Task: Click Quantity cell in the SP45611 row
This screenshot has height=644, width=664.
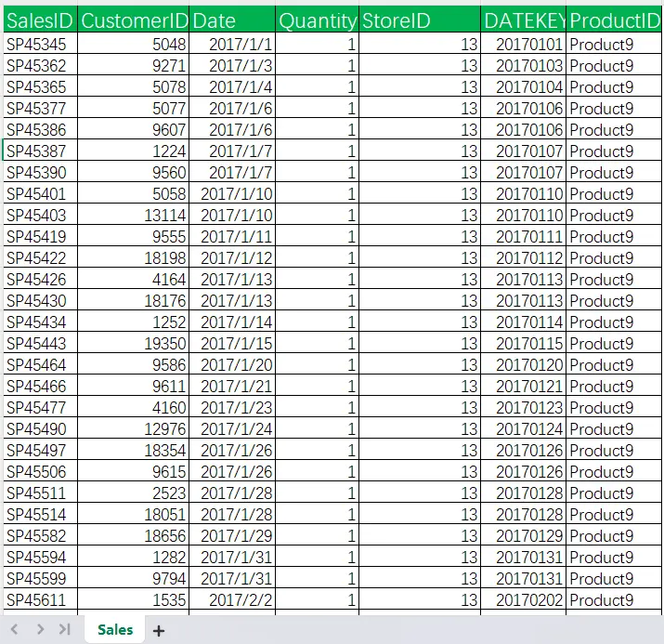Action: pos(318,598)
